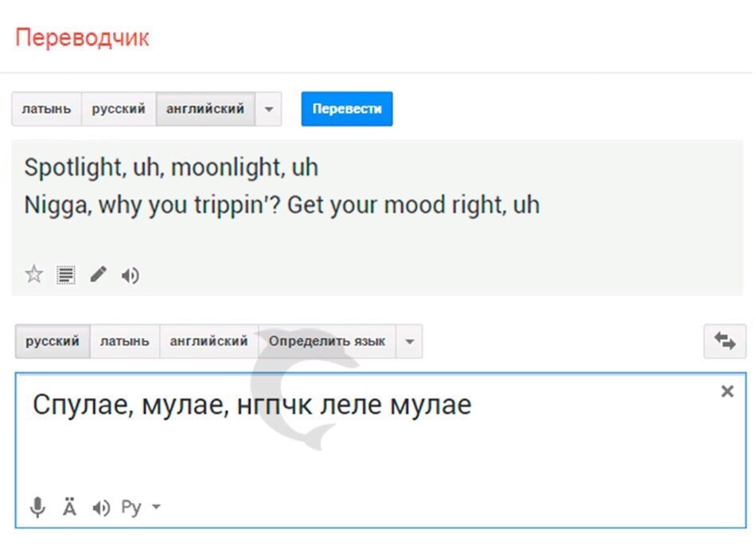The width and height of the screenshot is (756, 549).
Task: Toggle русский beside the Определить язык option
Action: (x=53, y=341)
